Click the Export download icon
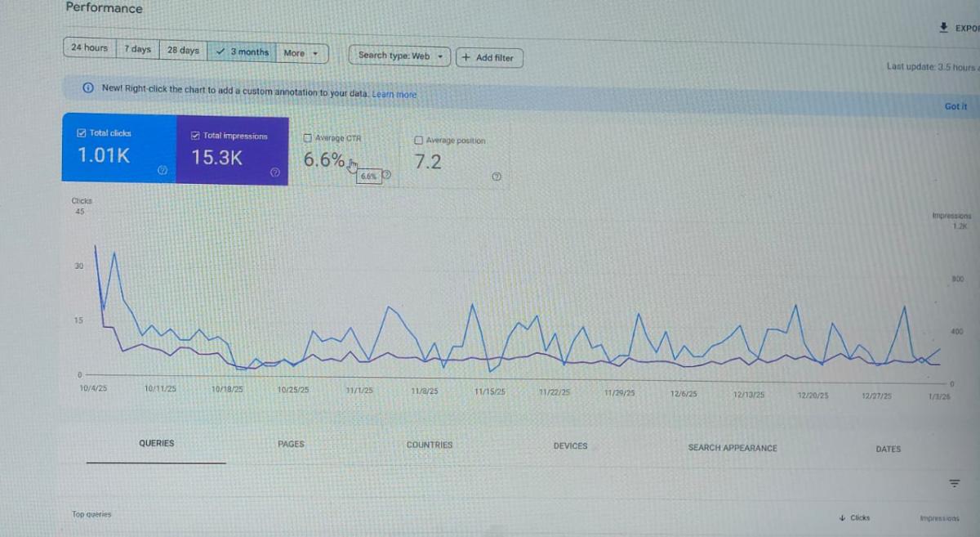 click(943, 28)
